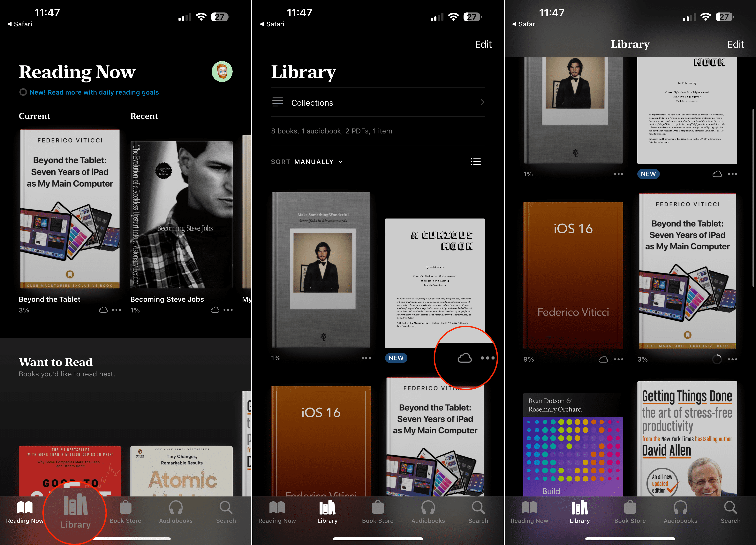Tap the battery indicator on the scrolled Library screen
The height and width of the screenshot is (545, 756).
pos(725,17)
